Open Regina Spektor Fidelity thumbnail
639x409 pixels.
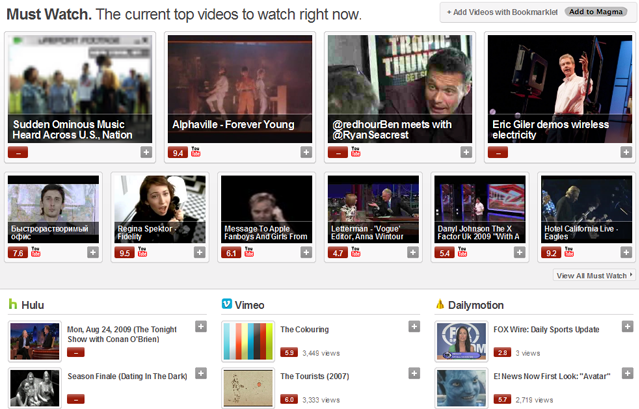(160, 209)
